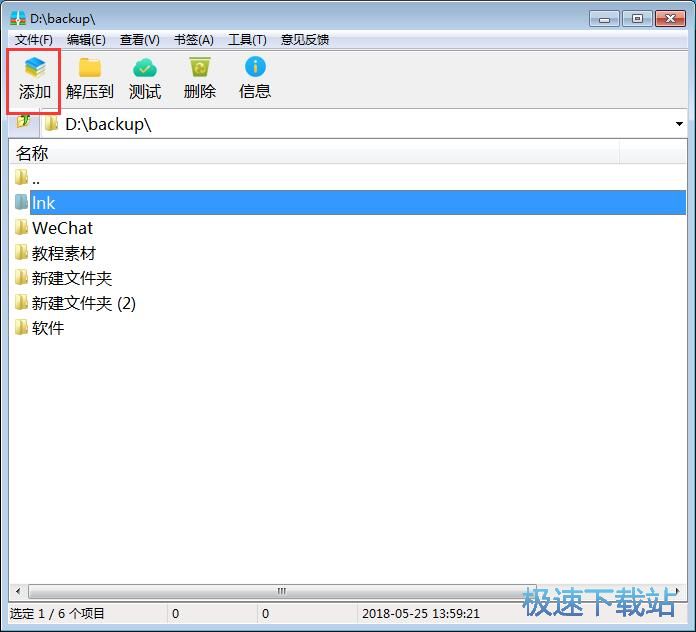
Task: Click the 教程素材 folder icon
Action: 21,253
